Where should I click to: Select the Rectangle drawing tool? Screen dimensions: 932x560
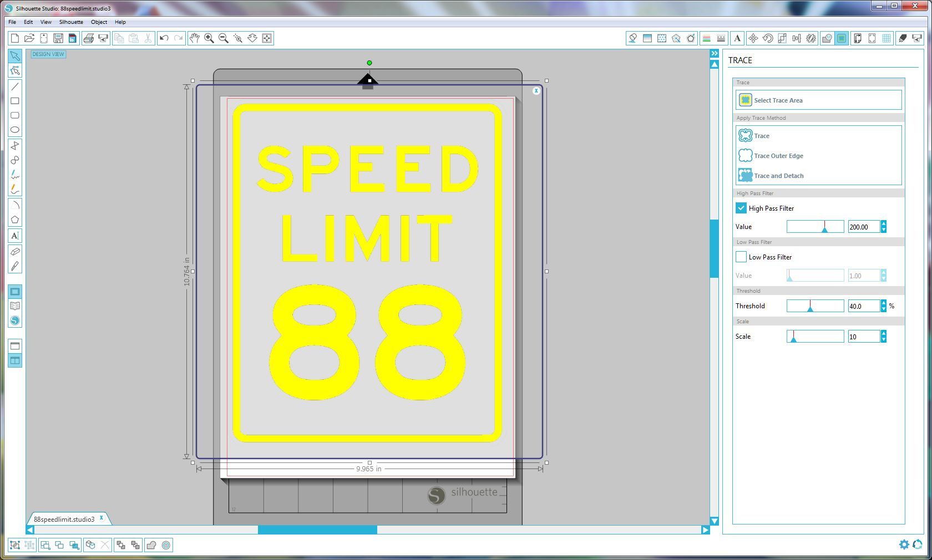pos(15,101)
